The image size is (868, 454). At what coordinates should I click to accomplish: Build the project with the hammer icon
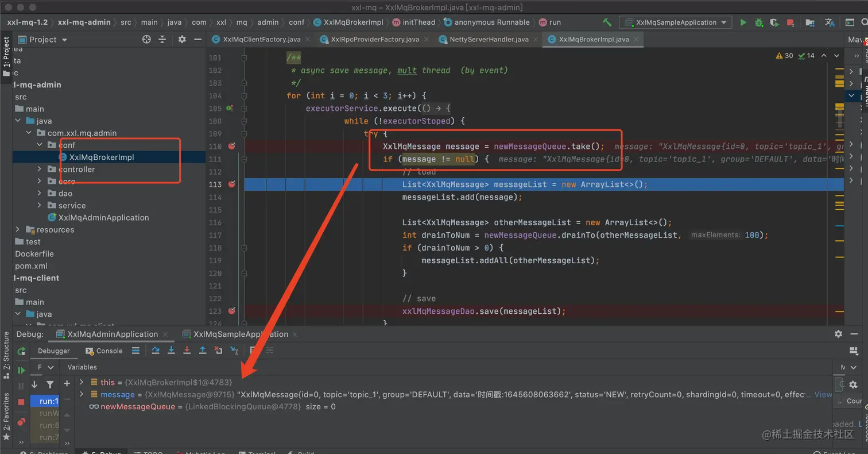pos(607,22)
